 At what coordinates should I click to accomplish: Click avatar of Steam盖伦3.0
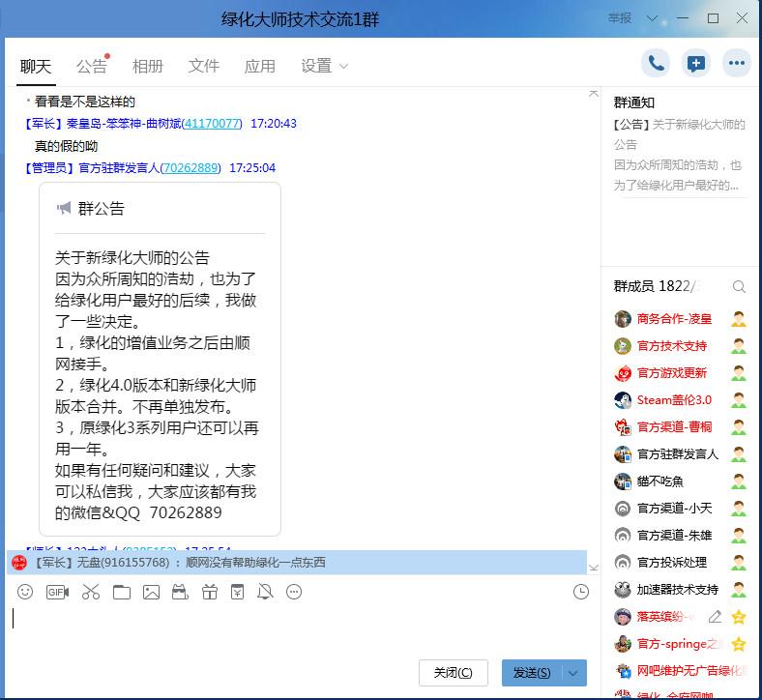623,400
